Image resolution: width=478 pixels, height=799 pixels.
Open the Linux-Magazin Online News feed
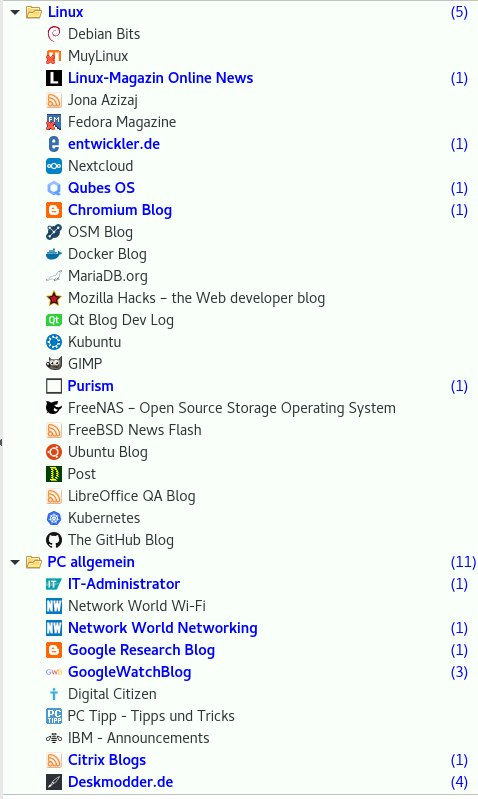(161, 78)
